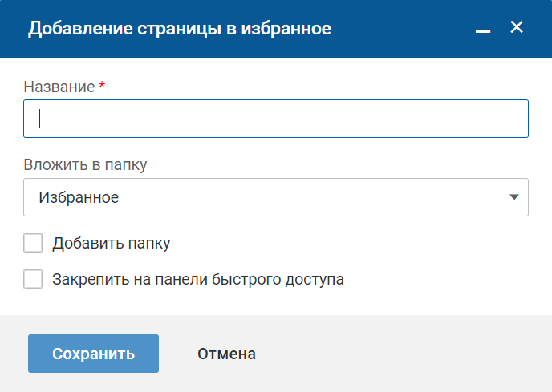Click the 'Название' field label
This screenshot has height=392, width=552.
pos(59,87)
